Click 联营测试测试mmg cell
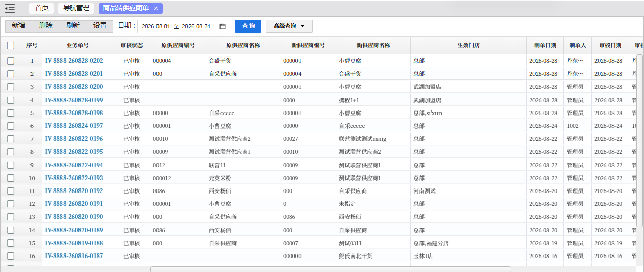The height and width of the screenshot is (272, 644). tap(363, 139)
